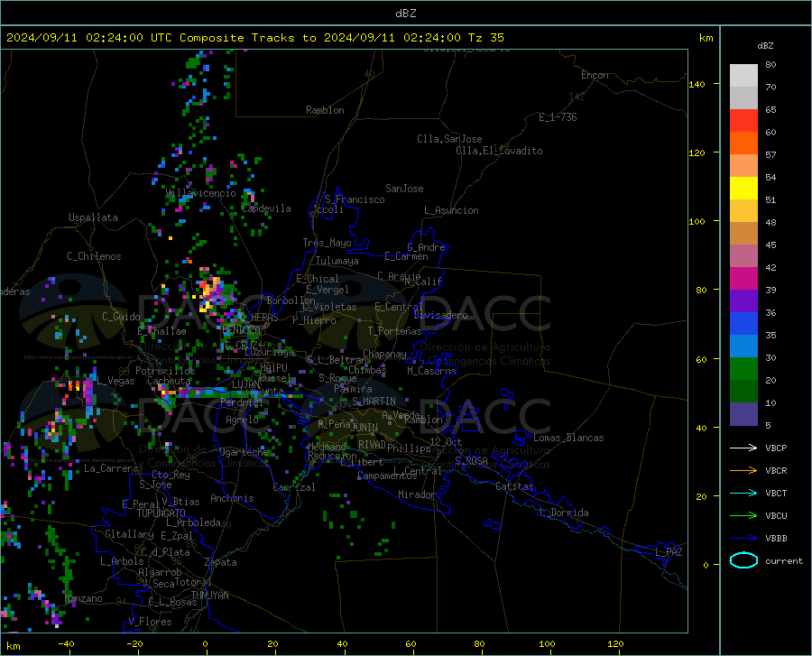
Task: Click the SanJose label on map
Action: 404,189
